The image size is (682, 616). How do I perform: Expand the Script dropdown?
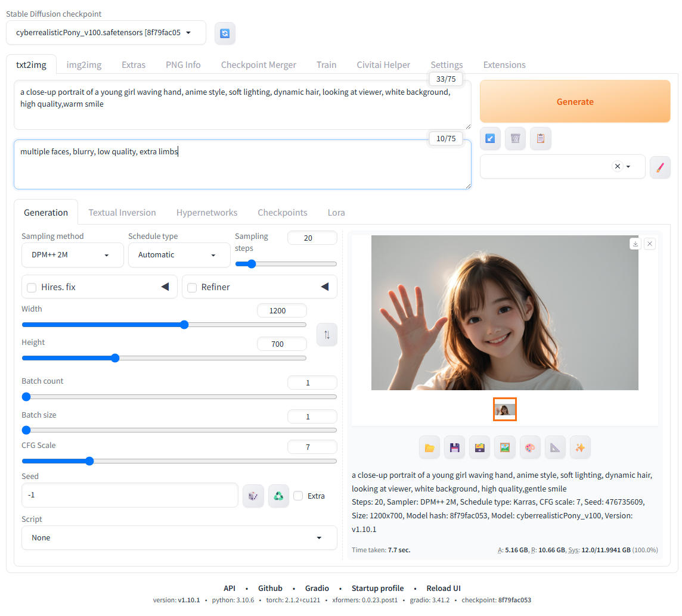[x=179, y=537]
